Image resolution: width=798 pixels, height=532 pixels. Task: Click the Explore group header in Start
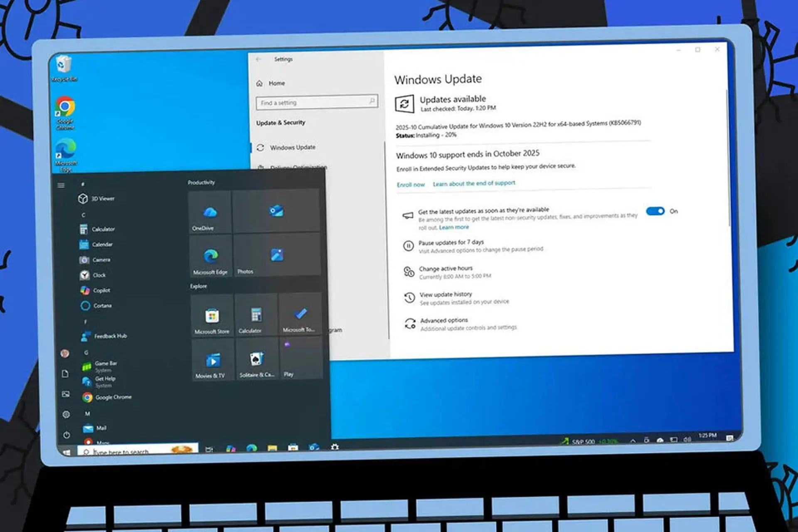coord(198,286)
